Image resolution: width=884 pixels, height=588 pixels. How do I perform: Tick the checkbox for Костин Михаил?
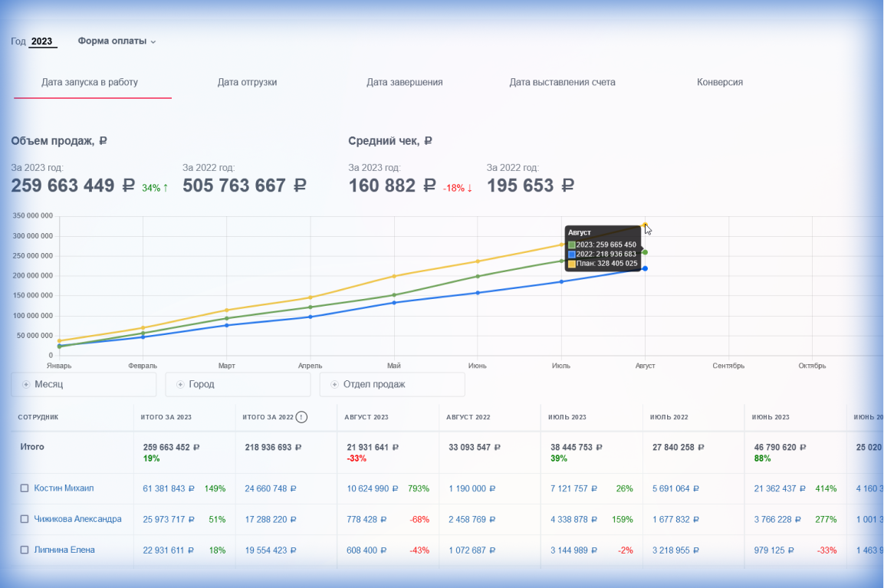[25, 488]
